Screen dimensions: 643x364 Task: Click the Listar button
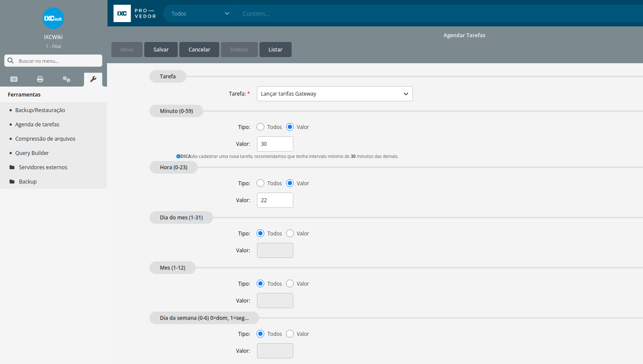(x=275, y=49)
